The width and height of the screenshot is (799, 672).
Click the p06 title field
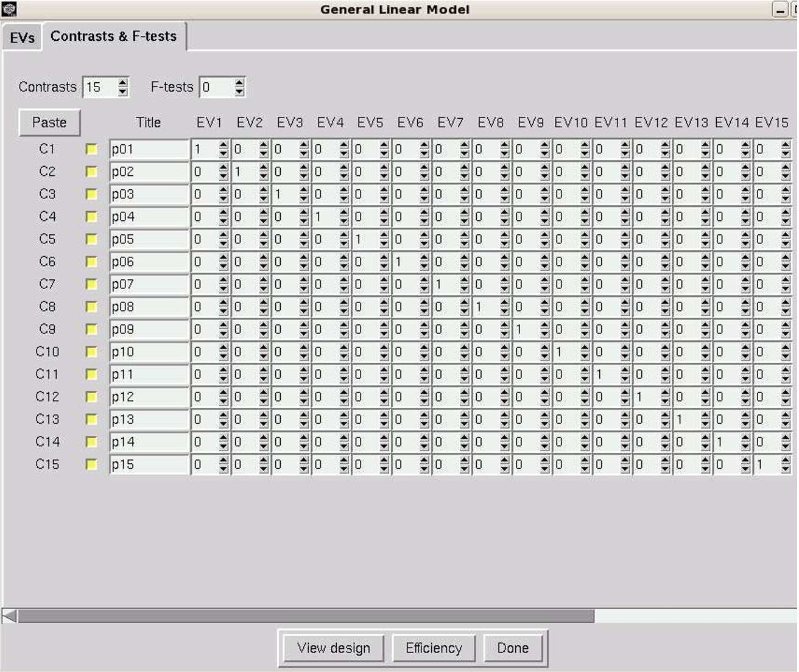(149, 262)
